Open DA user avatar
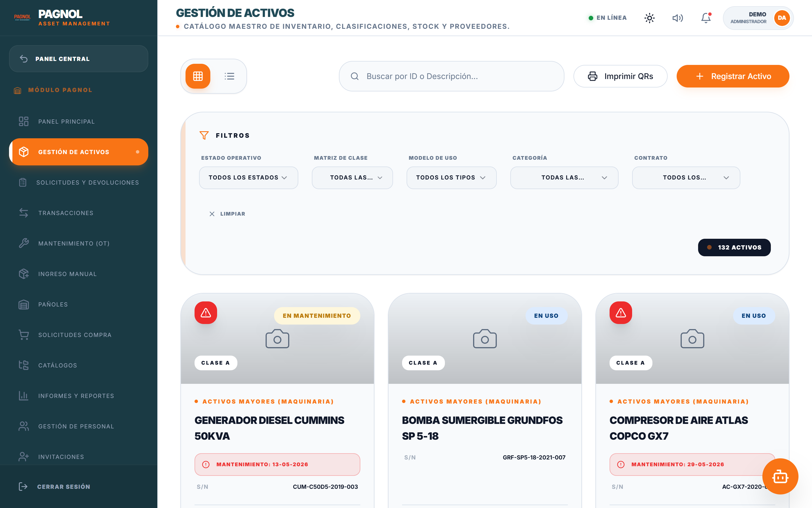The height and width of the screenshot is (508, 812). [x=782, y=18]
